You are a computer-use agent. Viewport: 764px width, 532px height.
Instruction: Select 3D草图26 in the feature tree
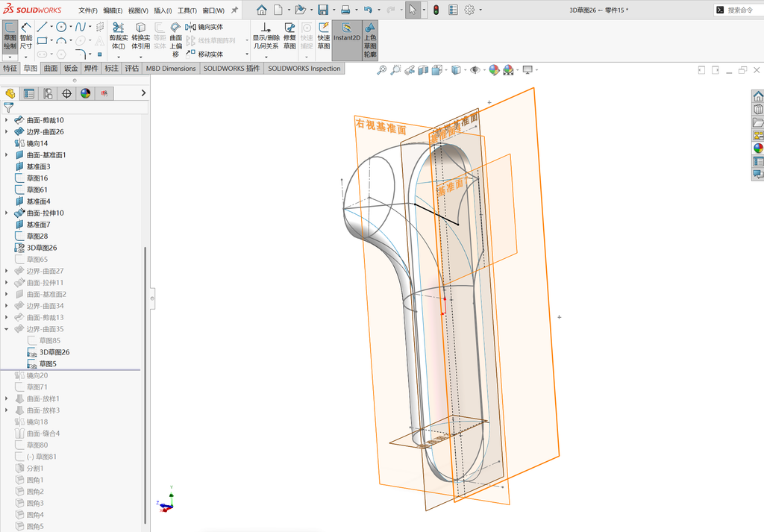36,248
